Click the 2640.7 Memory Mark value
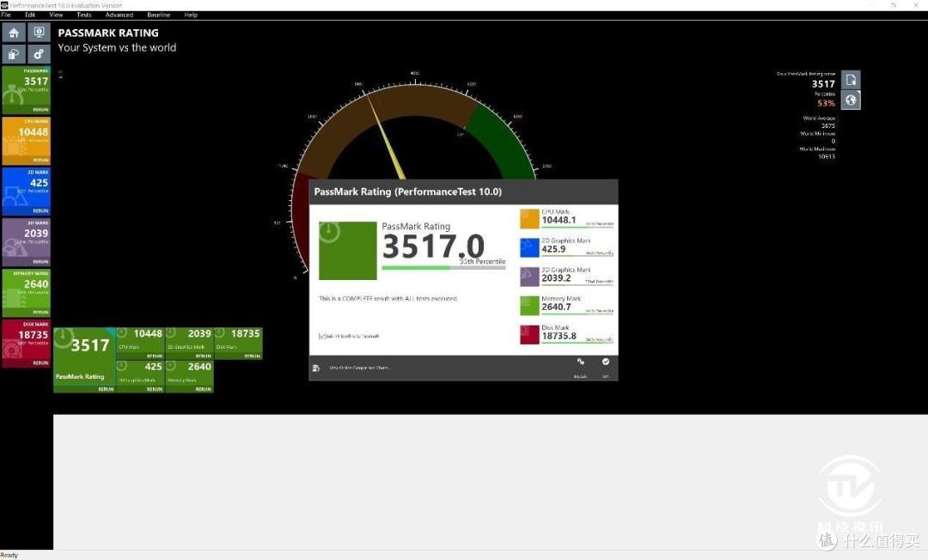Screen dimensions: 928x560 click(x=556, y=307)
